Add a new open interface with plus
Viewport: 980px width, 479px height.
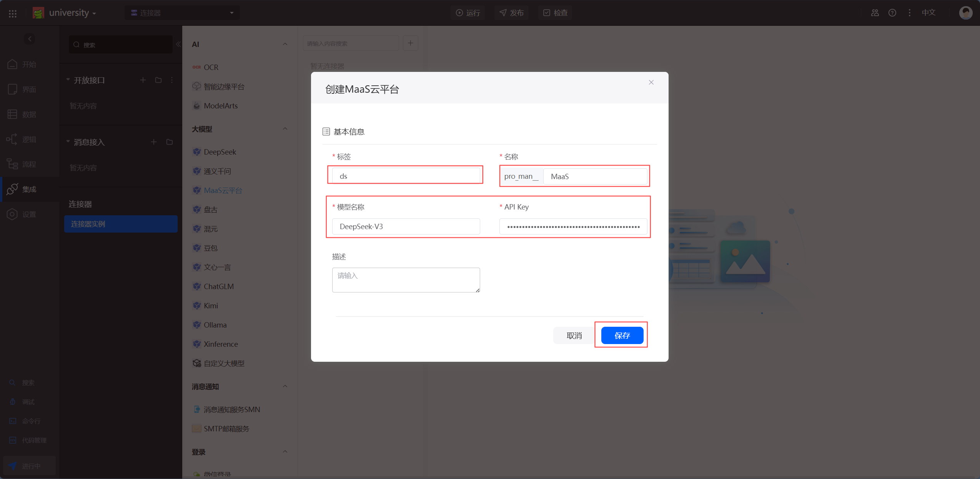[x=143, y=80]
